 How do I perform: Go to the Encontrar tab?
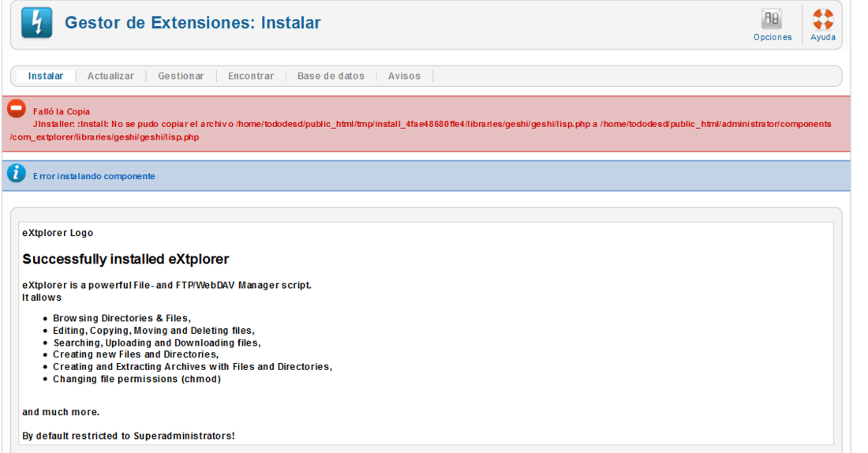pyautogui.click(x=251, y=76)
